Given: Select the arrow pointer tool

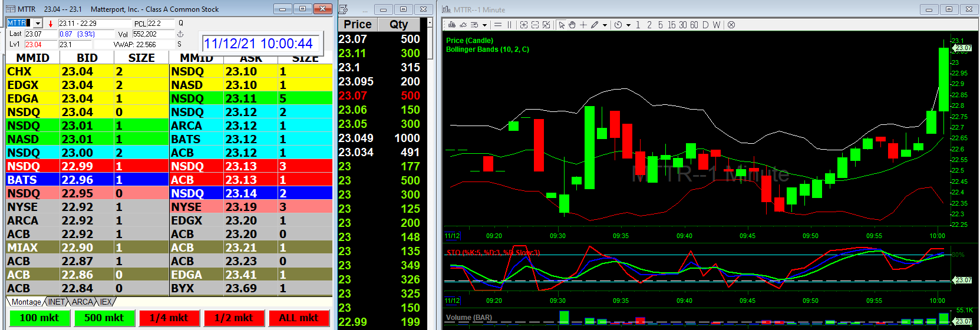Looking at the screenshot, I should [x=562, y=25].
